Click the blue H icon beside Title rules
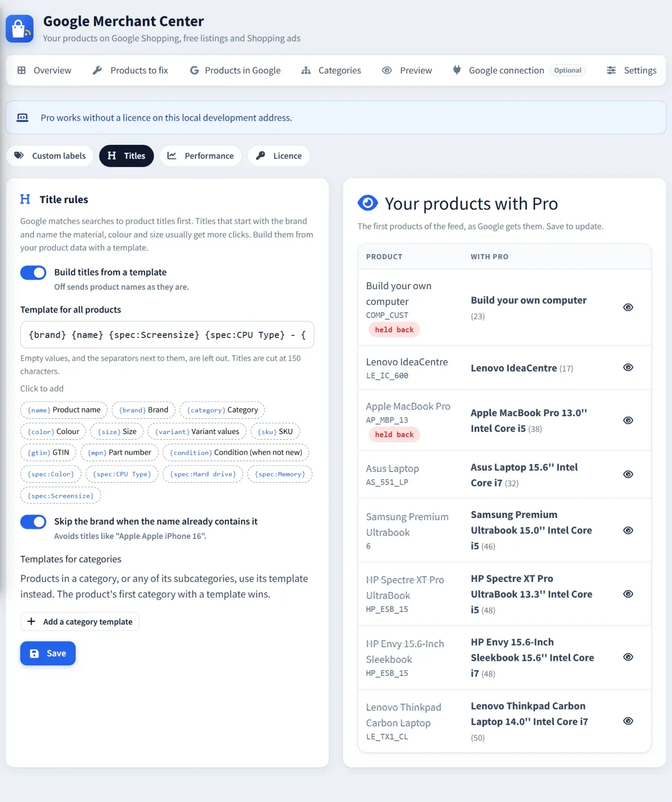 (x=25, y=199)
